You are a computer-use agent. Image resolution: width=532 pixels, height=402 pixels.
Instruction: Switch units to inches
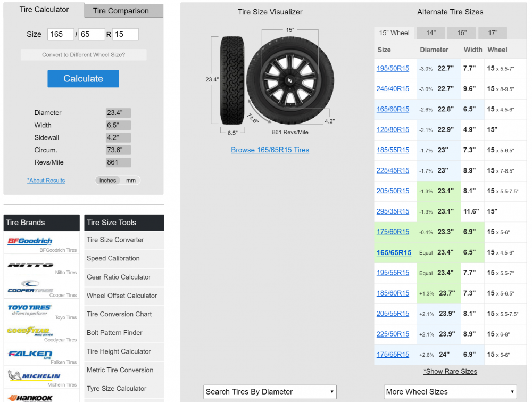pos(107,181)
